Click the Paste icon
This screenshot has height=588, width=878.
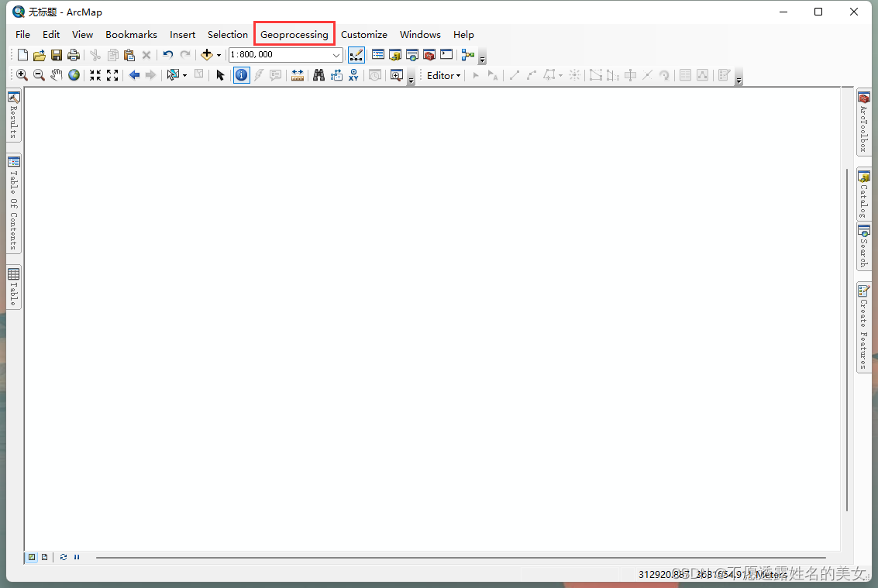pyautogui.click(x=129, y=55)
